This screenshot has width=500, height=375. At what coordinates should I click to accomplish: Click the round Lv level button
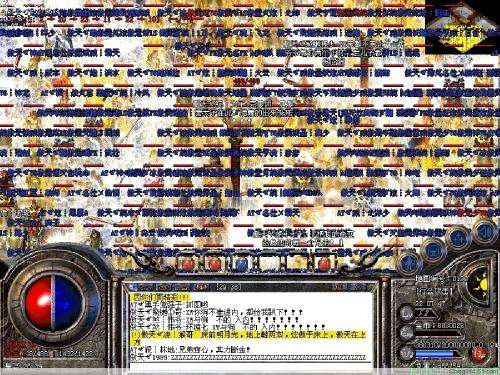click(407, 313)
